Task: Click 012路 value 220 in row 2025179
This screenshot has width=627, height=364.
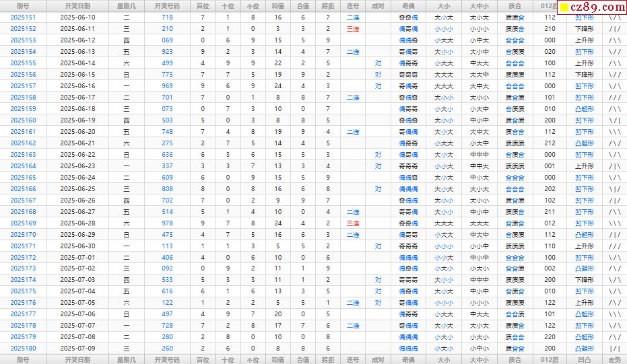Action: coord(550,337)
